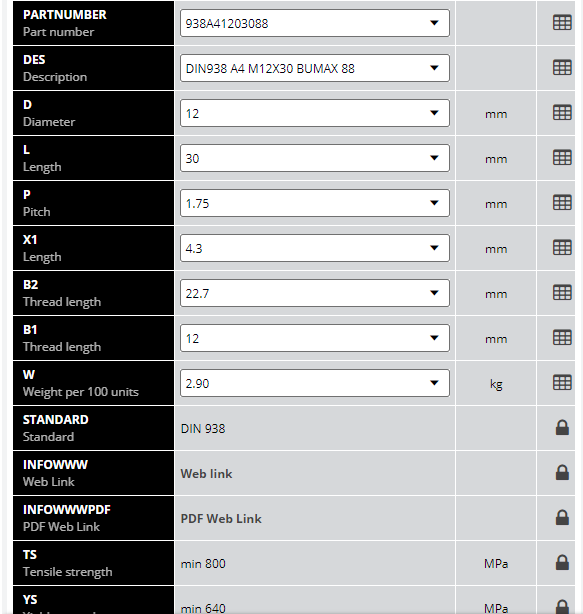Follow the Web link

point(206,474)
